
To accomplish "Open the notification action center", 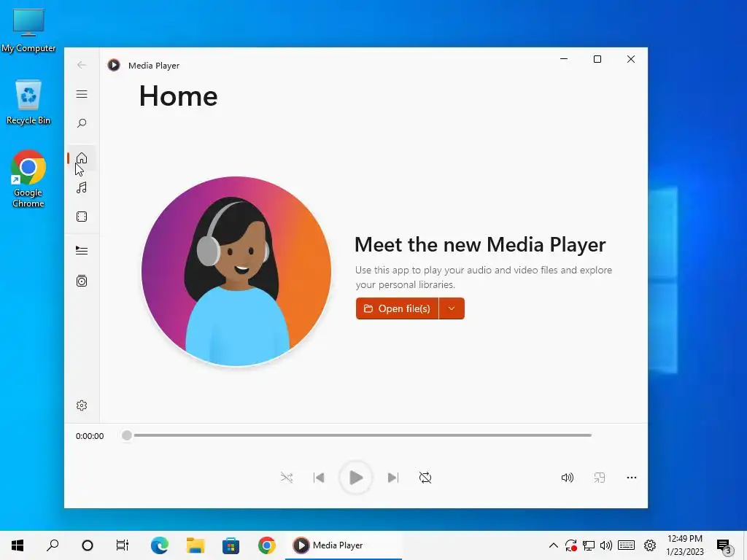I will [724, 545].
